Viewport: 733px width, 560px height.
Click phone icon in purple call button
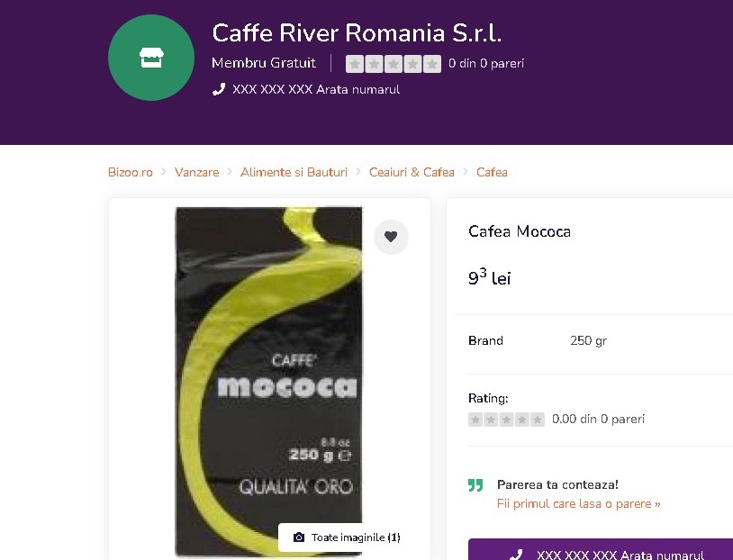tap(516, 555)
